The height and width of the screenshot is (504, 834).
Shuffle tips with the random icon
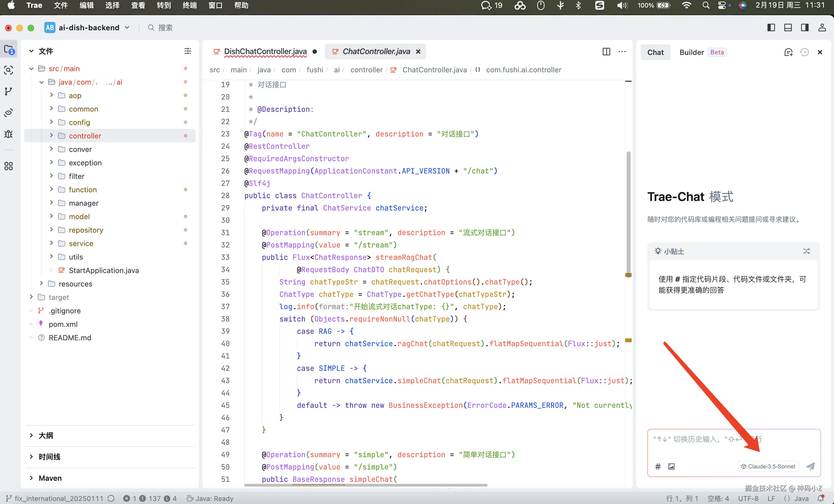pyautogui.click(x=806, y=251)
